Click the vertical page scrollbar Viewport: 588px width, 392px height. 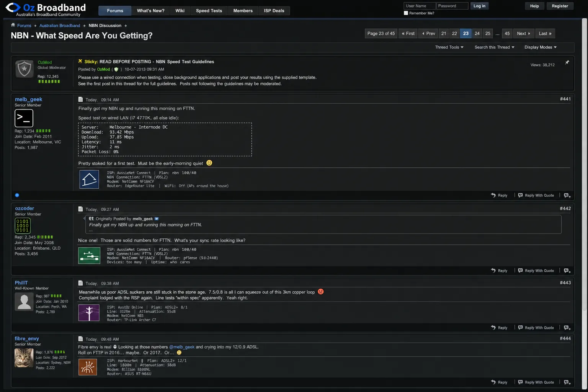pyautogui.click(x=584, y=165)
